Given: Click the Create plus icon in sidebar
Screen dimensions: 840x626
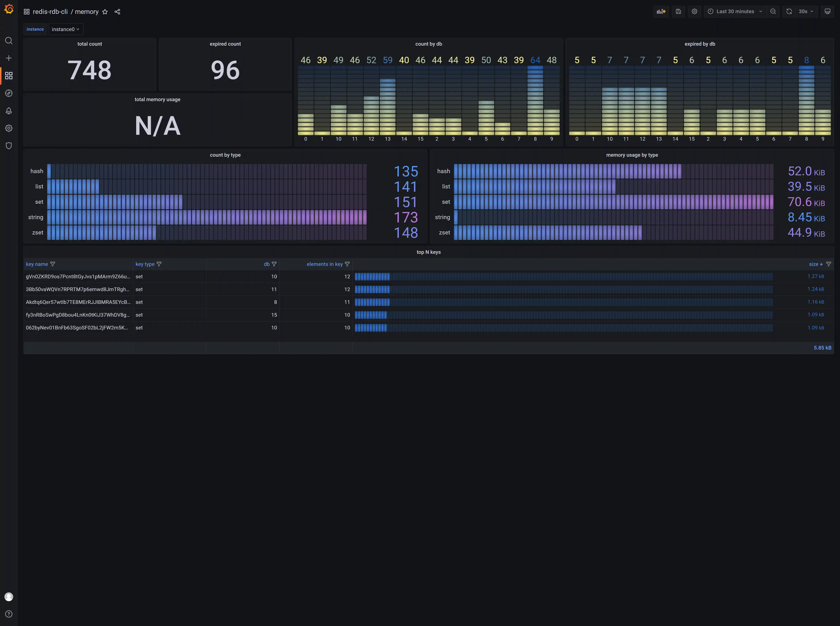Looking at the screenshot, I should (9, 58).
